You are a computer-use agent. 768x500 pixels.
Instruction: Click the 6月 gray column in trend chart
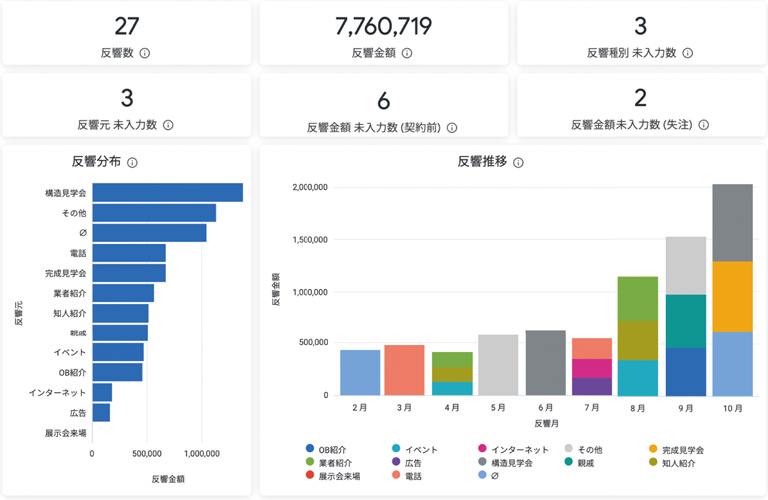click(545, 363)
